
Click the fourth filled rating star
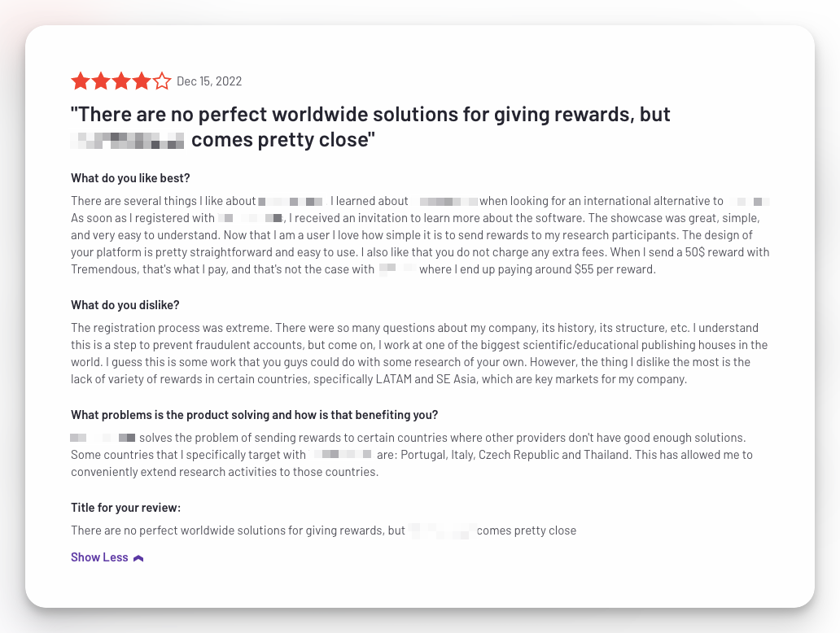coord(142,81)
